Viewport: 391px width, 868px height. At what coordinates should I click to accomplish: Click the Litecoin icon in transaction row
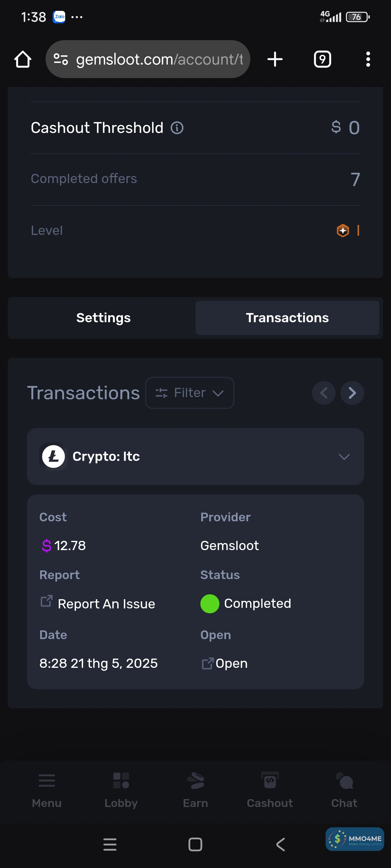click(53, 457)
